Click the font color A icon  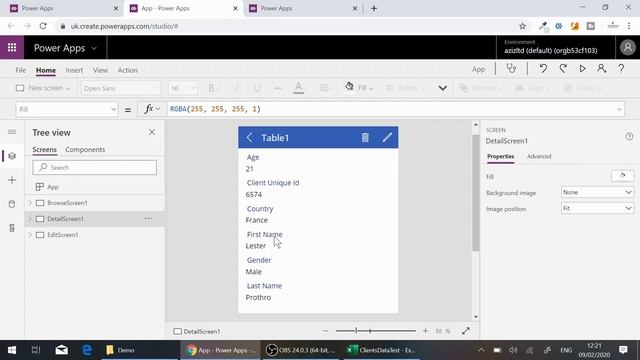tap(298, 88)
